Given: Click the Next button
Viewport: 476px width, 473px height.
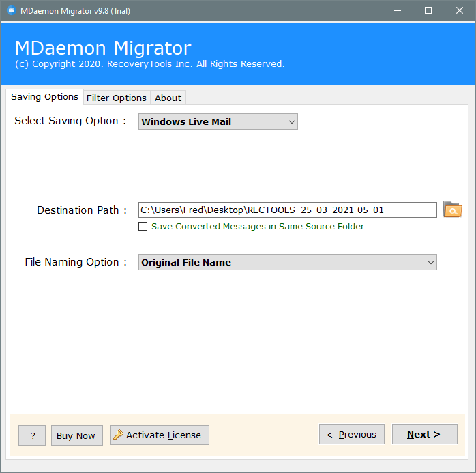Looking at the screenshot, I should pos(424,434).
